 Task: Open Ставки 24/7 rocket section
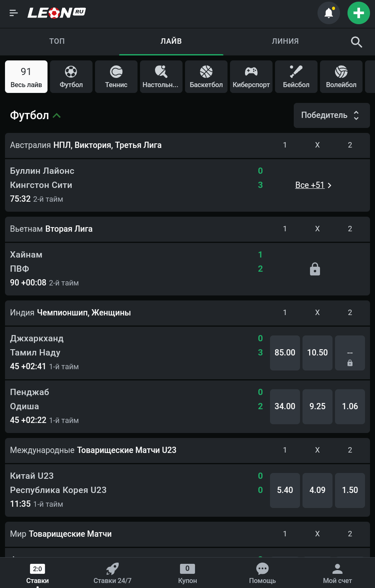click(112, 573)
